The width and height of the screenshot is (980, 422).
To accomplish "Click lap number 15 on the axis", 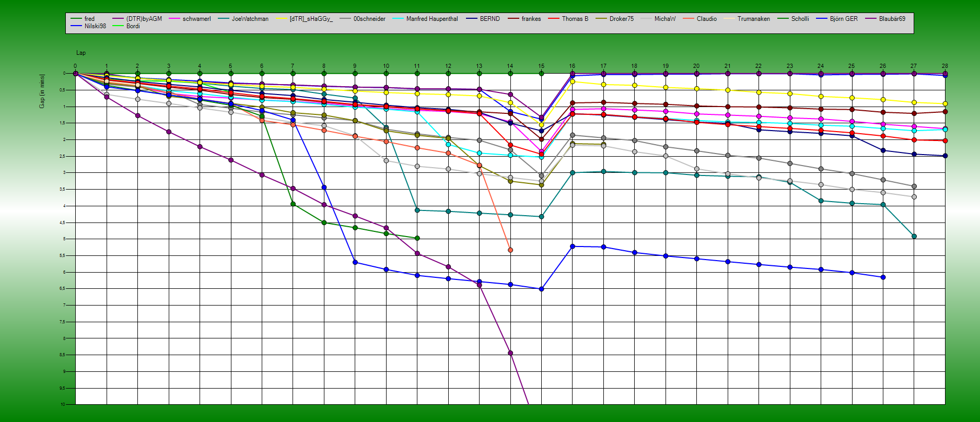I will tap(541, 66).
